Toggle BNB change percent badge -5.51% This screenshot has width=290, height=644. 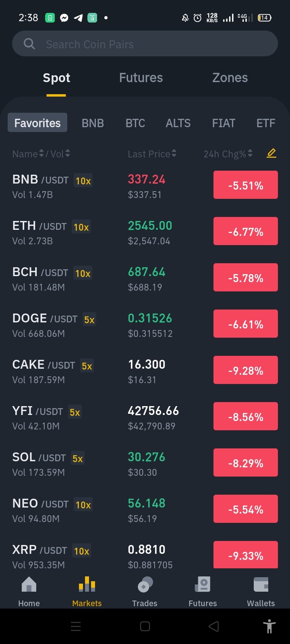[x=246, y=185]
